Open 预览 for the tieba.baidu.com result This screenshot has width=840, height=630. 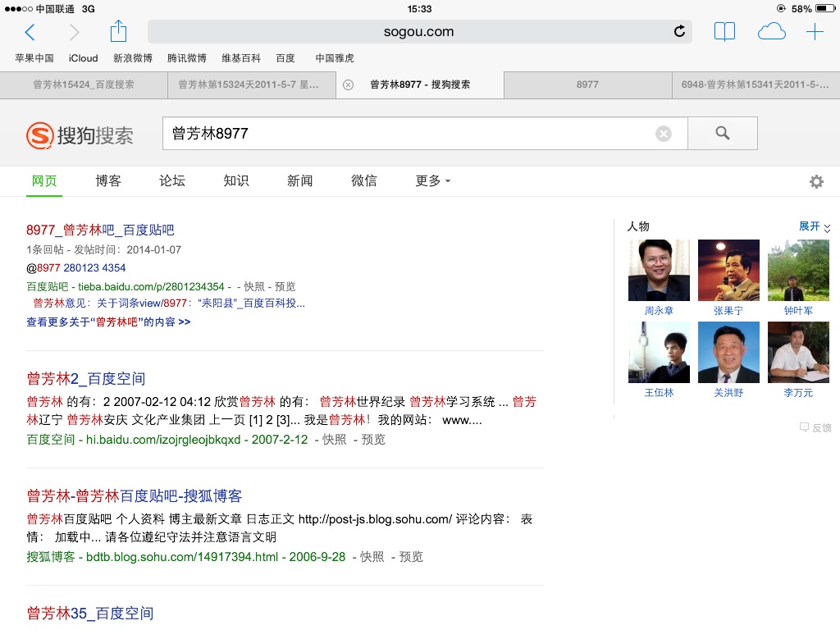(285, 286)
